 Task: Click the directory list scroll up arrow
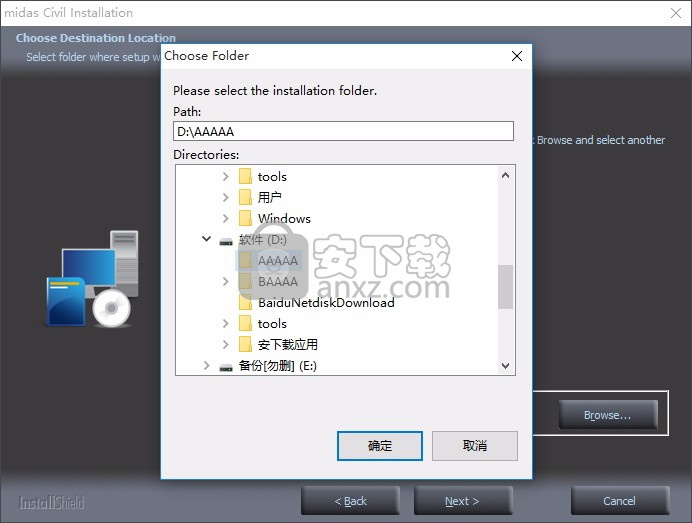506,176
